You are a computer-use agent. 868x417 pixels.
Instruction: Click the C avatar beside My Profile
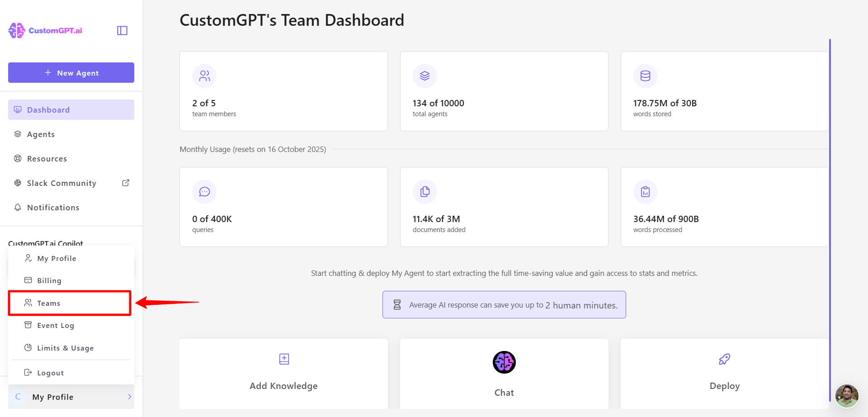18,397
